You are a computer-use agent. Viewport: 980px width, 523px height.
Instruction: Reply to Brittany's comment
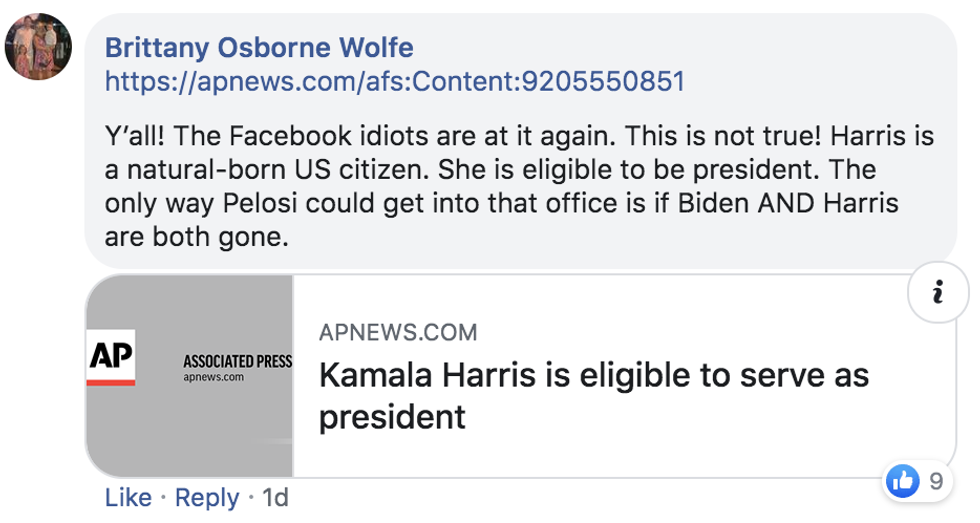click(206, 497)
